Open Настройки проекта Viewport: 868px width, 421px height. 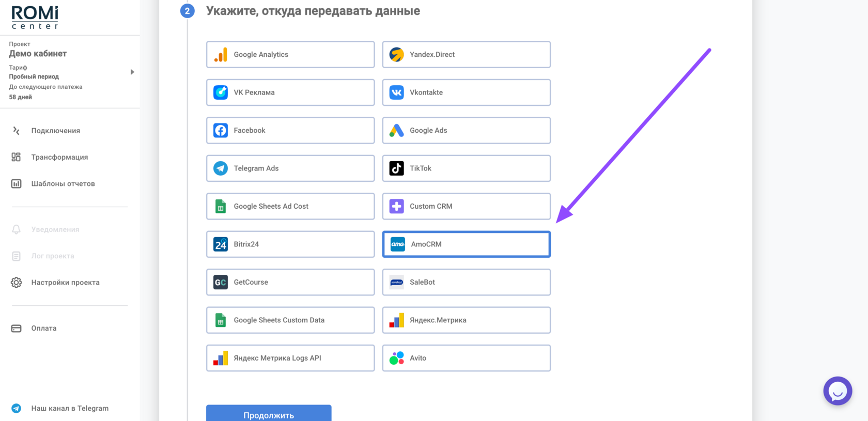click(x=65, y=283)
